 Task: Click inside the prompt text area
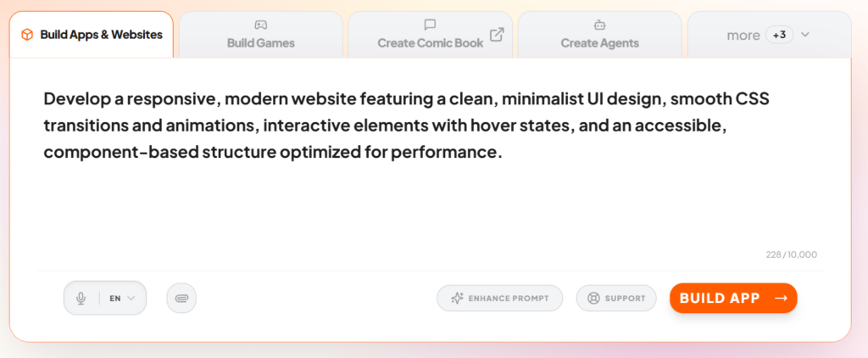tap(424, 195)
